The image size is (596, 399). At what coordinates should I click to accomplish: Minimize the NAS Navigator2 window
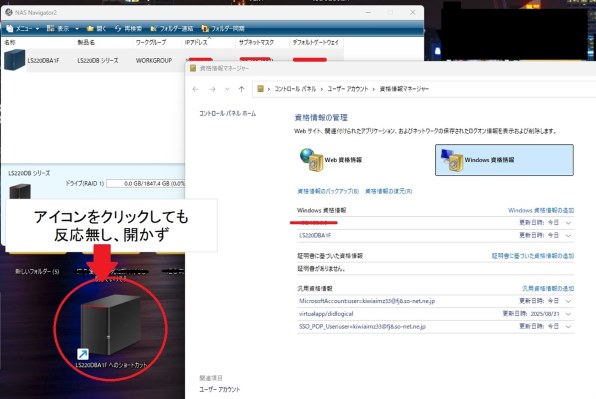(368, 13)
